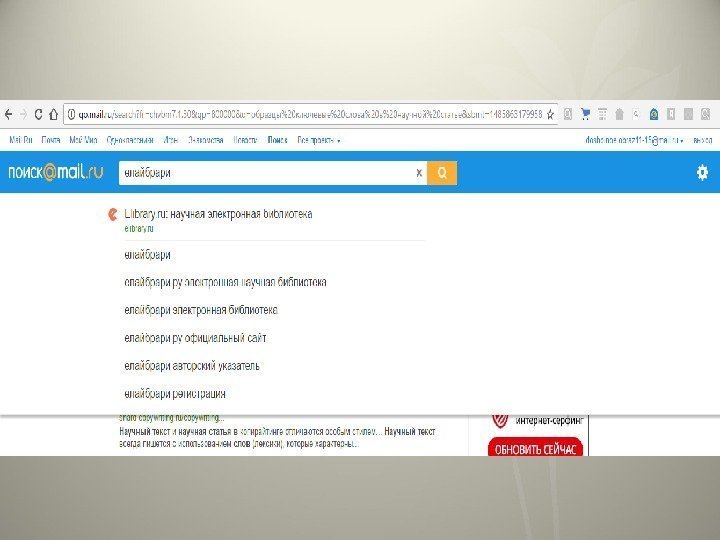Click the rightmost extension icon in browser toolbar
The image size is (720, 540).
click(705, 114)
